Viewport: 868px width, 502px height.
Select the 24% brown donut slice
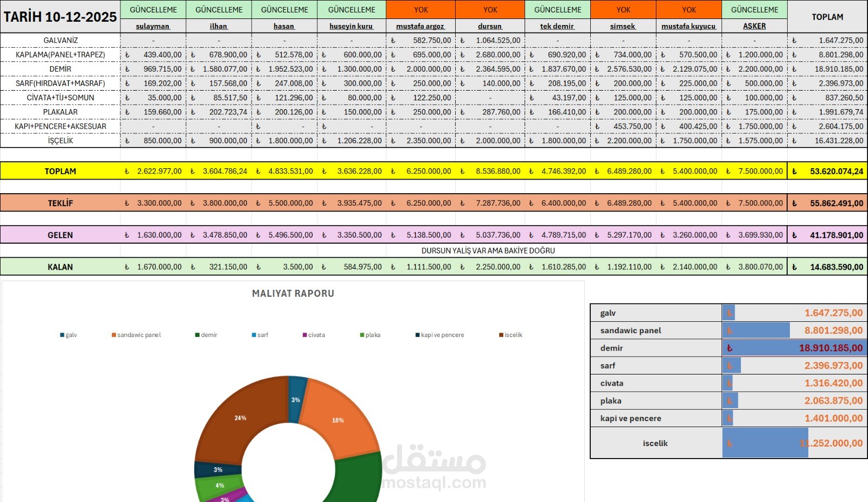tap(240, 418)
